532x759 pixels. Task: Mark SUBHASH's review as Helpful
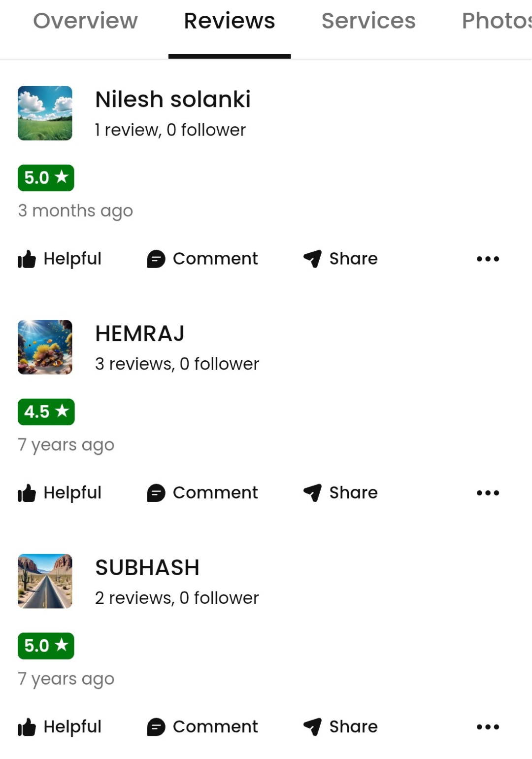click(x=60, y=727)
